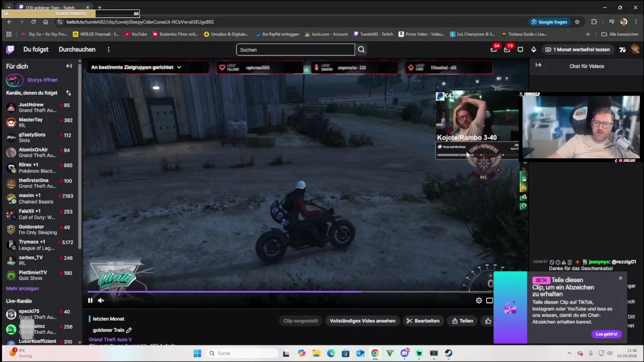The height and width of the screenshot is (362, 644).
Task: Open Discord from the taskbar
Action: [x=405, y=353]
